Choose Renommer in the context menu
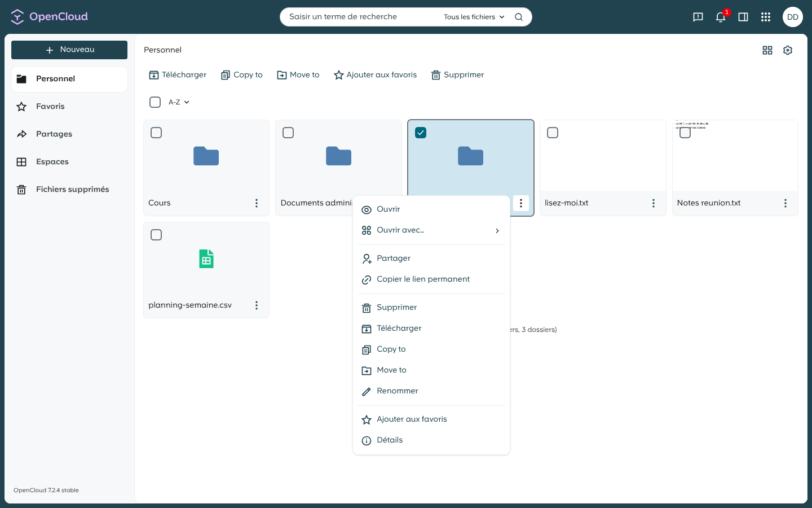 (x=431, y=391)
